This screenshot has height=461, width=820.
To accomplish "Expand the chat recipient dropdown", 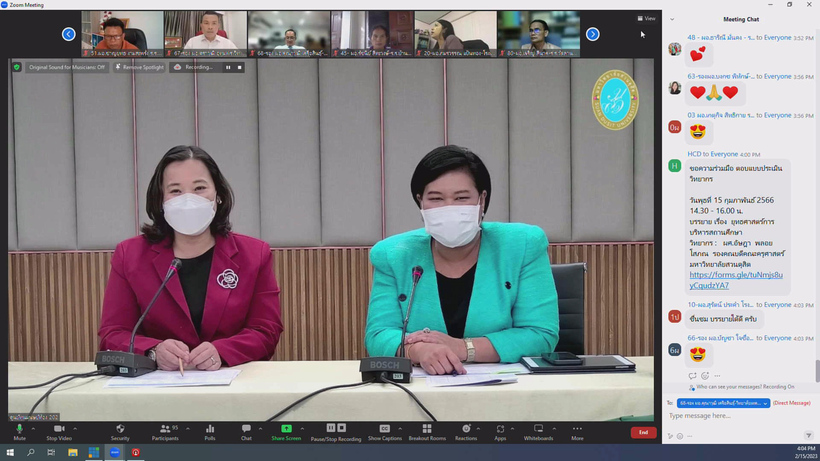I will pos(765,403).
